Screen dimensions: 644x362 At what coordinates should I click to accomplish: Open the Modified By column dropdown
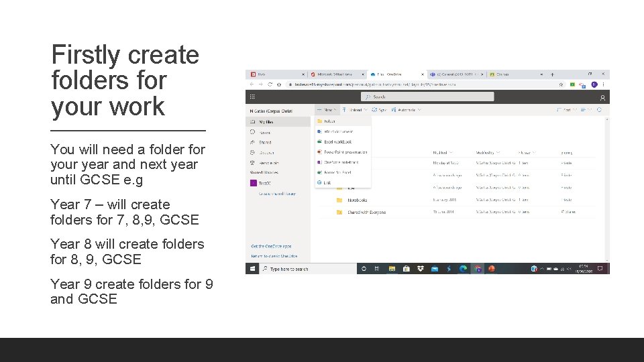tap(488, 153)
